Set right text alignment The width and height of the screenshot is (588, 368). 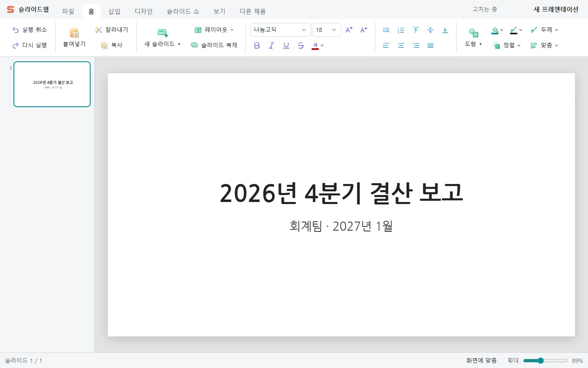[416, 45]
